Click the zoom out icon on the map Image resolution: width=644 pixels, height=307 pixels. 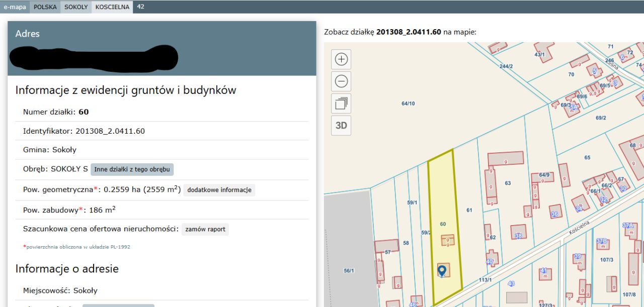click(x=341, y=80)
